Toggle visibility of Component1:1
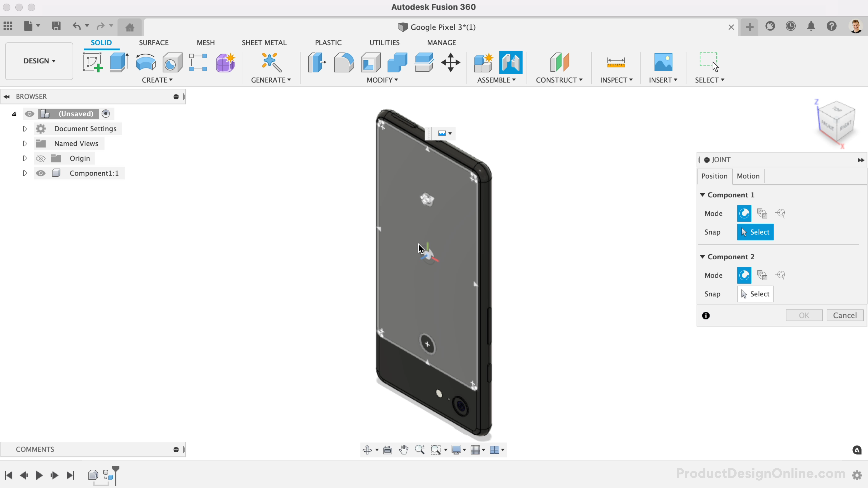The height and width of the screenshot is (488, 868). click(41, 173)
